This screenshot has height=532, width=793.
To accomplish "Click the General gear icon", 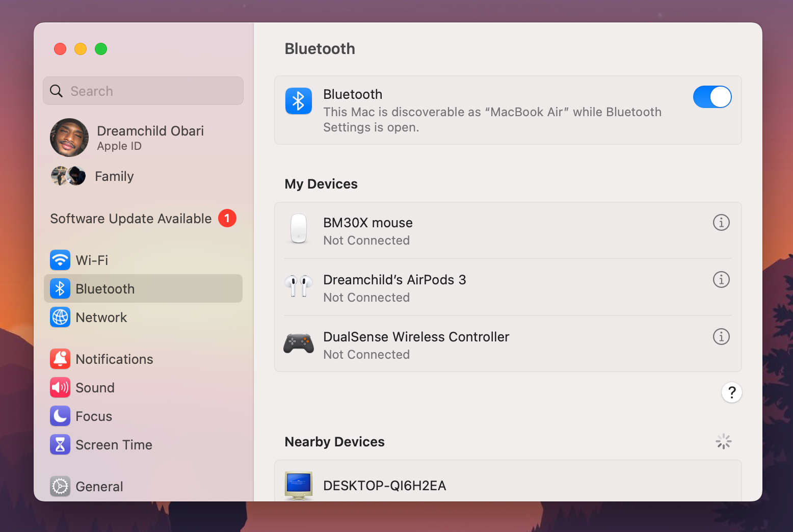I will click(x=60, y=486).
